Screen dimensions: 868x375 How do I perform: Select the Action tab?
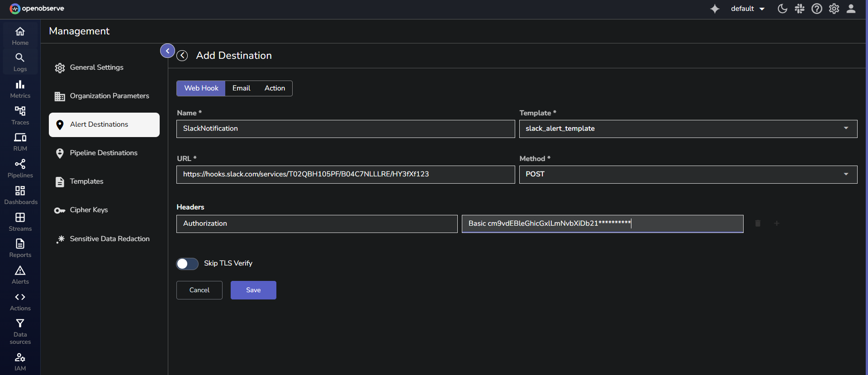click(275, 88)
